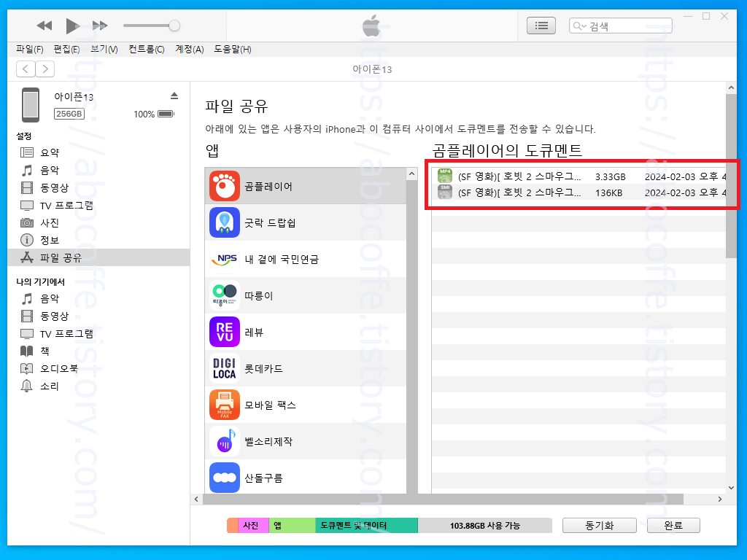Select the 곰플레이어 app icon
The width and height of the screenshot is (747, 560).
coord(225,186)
